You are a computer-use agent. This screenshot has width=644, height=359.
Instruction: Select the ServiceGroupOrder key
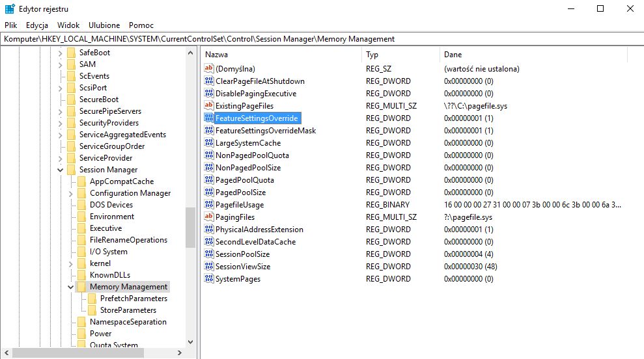click(x=112, y=146)
